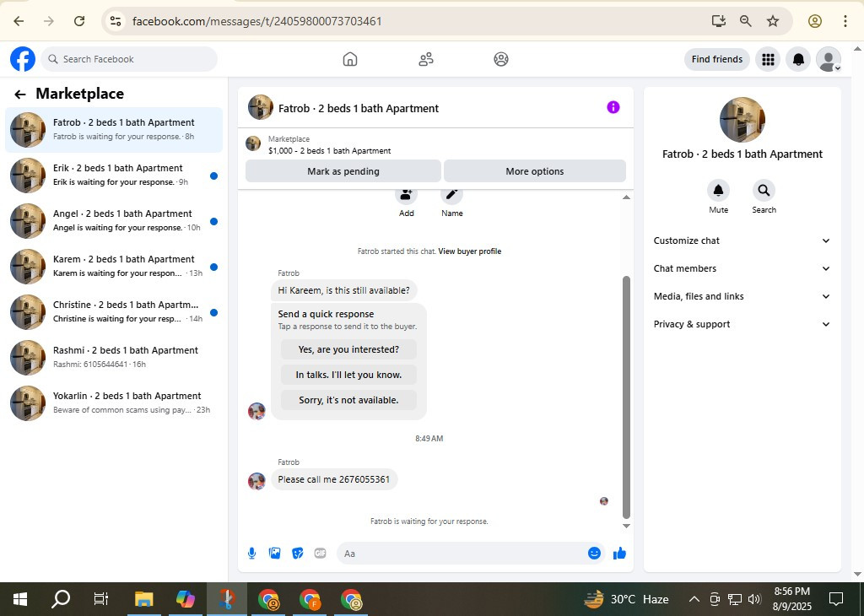Open Angel conversation in the list
The image size is (864, 616).
[x=114, y=221]
